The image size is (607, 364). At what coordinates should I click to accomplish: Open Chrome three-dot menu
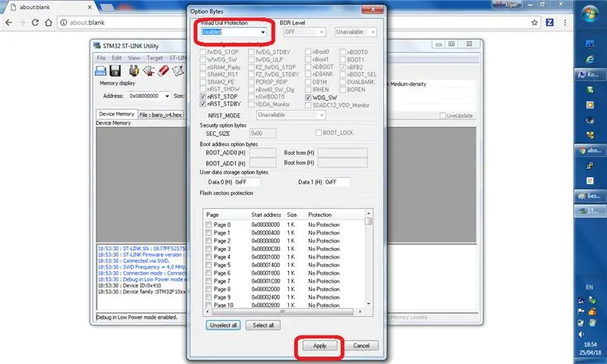[565, 23]
